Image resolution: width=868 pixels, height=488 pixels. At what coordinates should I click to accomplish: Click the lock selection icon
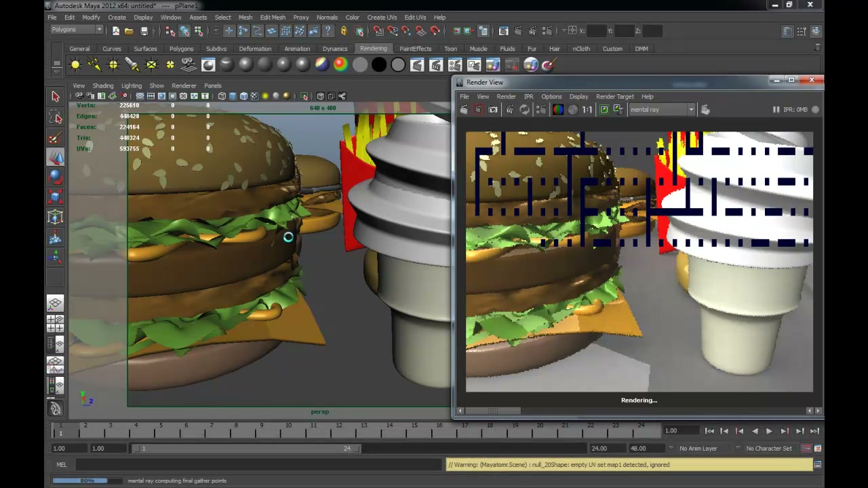click(x=343, y=30)
